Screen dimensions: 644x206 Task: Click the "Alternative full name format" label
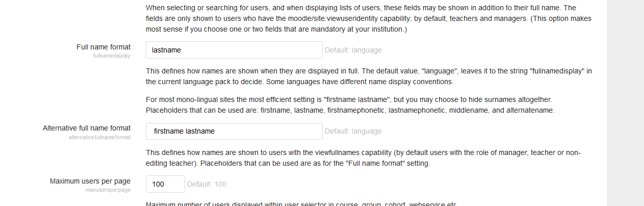pyautogui.click(x=87, y=128)
